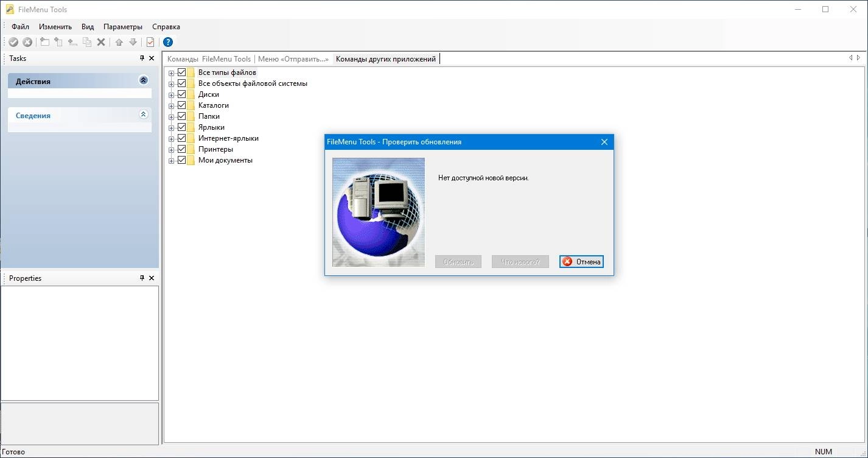Switch to Меню «Отправить...» tab
Screen dimensions: 868x458
pos(293,59)
